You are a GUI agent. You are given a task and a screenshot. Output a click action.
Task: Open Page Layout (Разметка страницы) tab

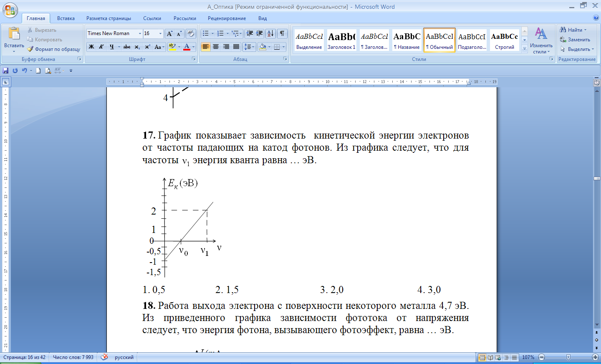click(109, 18)
